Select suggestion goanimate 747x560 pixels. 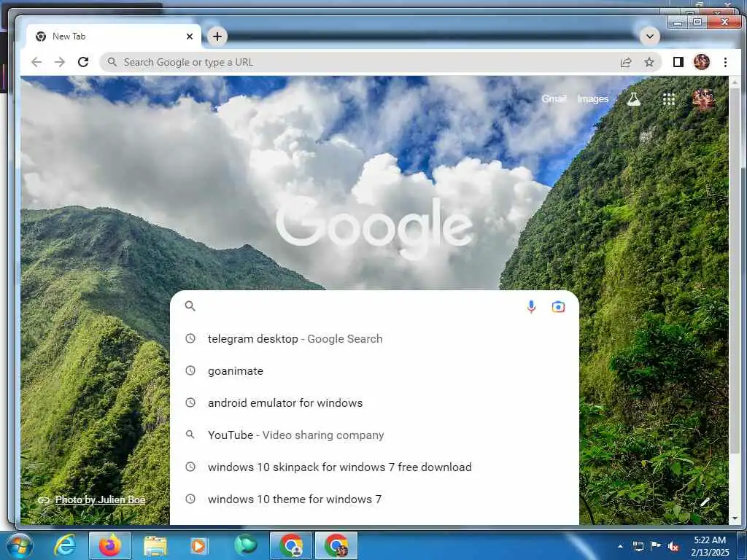point(375,370)
